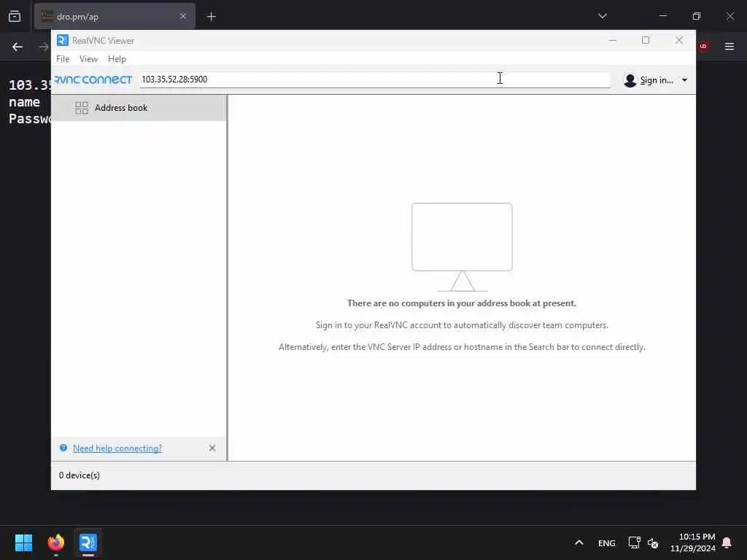Viewport: 747px width, 560px height.
Task: Click the 0 device(s) status text
Action: (79, 475)
